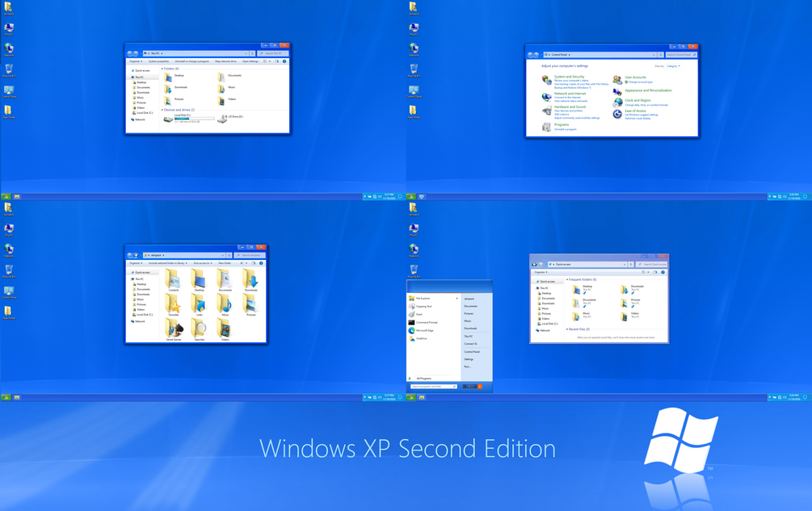Open Contacts folder in skinpack window
Image resolution: width=812 pixels, height=511 pixels.
[x=174, y=280]
